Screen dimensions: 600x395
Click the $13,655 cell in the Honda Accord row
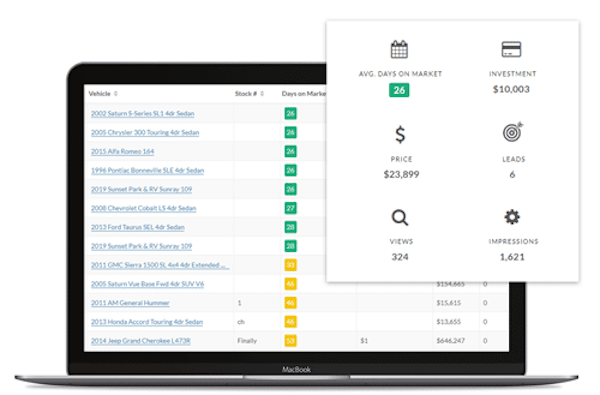click(448, 322)
